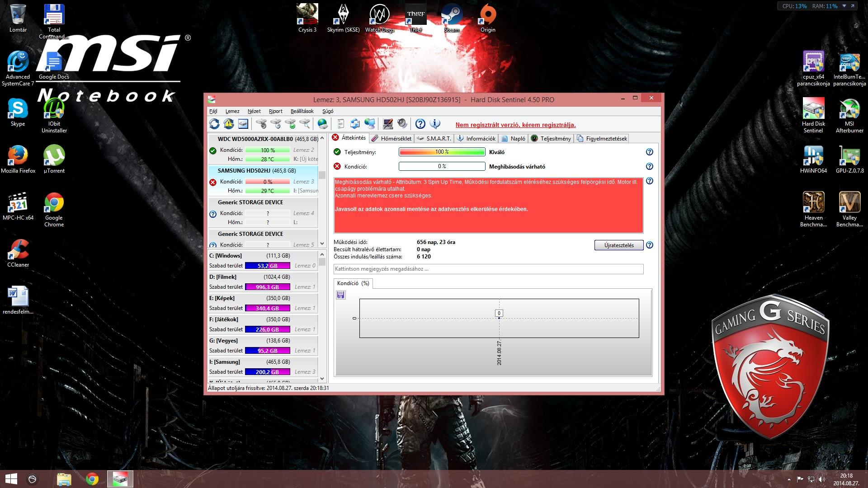Open Riport menu

point(275,111)
